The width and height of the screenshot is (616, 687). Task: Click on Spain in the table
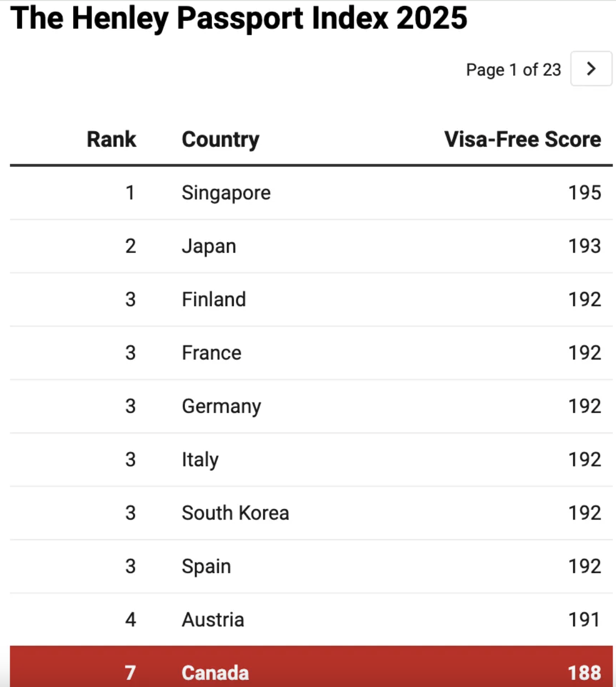206,566
